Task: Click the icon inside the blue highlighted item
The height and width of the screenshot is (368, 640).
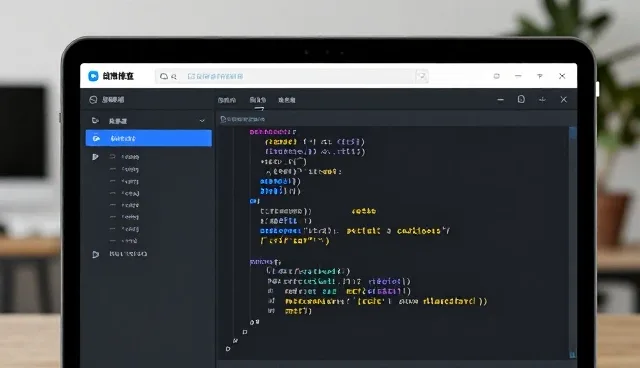Action: pyautogui.click(x=96, y=138)
